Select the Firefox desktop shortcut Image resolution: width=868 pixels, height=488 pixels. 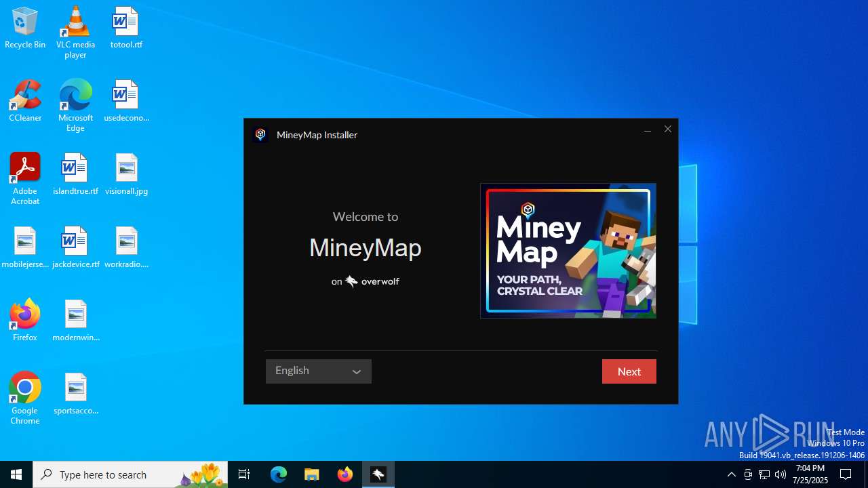coord(25,321)
